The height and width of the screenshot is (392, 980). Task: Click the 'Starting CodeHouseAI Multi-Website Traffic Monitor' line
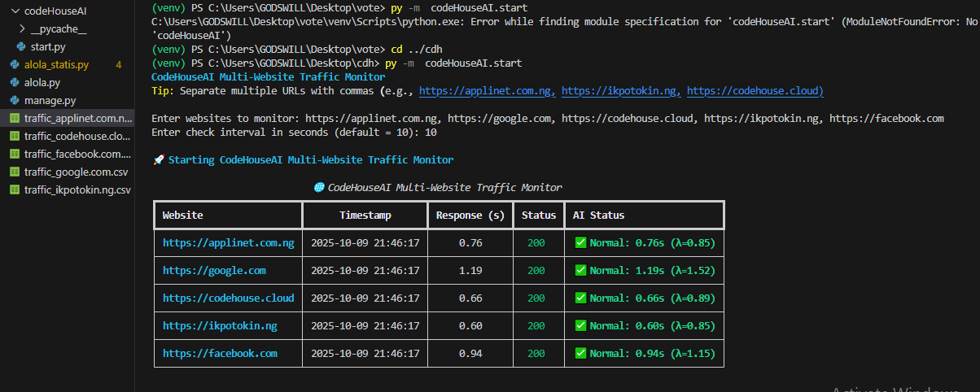coord(310,160)
